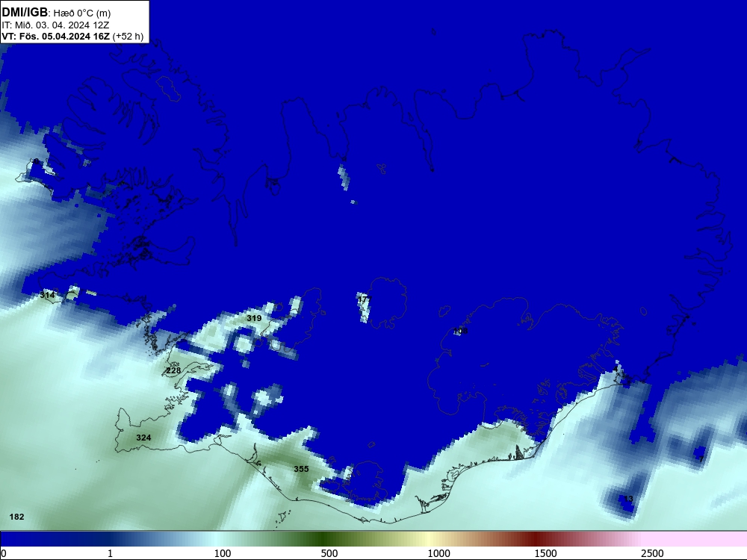Click the map value 324

(143, 438)
